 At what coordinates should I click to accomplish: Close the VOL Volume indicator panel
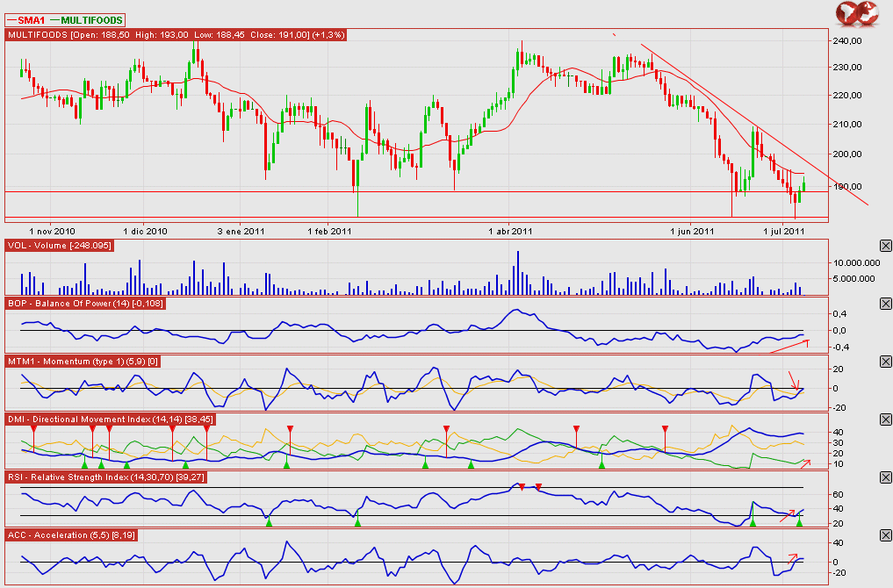point(885,244)
